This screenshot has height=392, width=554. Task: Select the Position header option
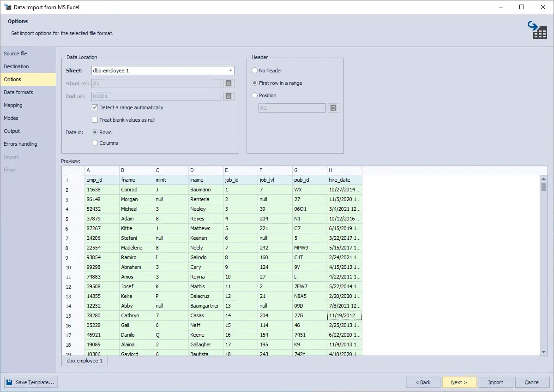[x=254, y=95]
